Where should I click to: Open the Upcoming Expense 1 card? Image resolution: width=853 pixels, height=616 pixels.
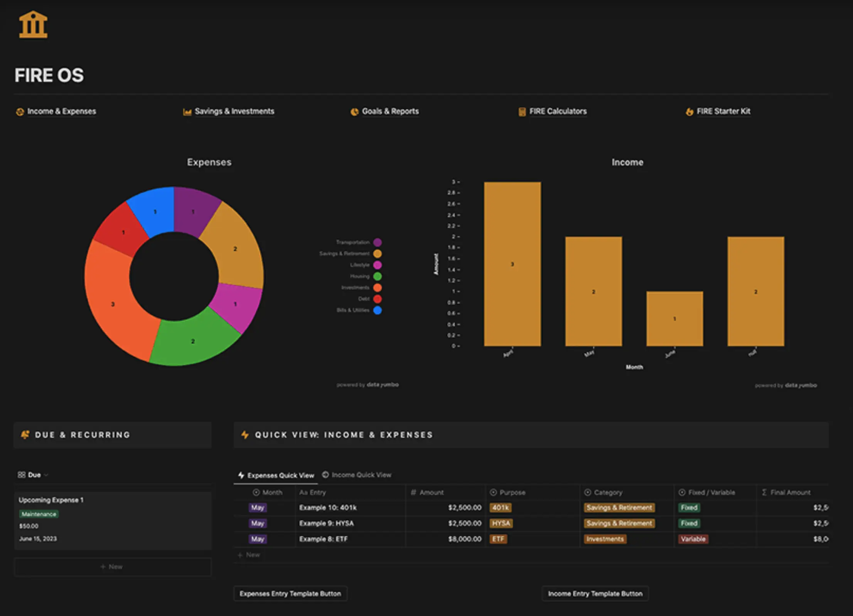point(113,520)
